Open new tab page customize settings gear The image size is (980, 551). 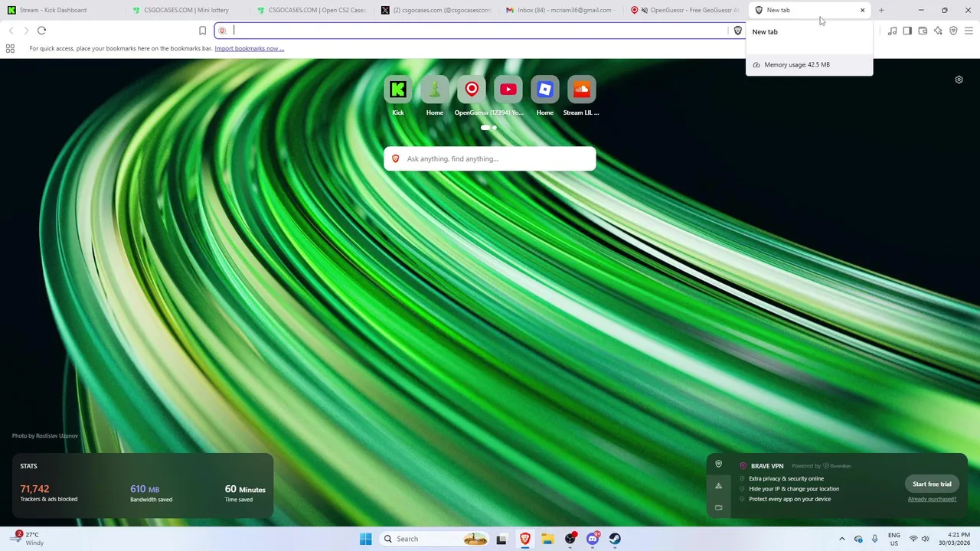[959, 80]
